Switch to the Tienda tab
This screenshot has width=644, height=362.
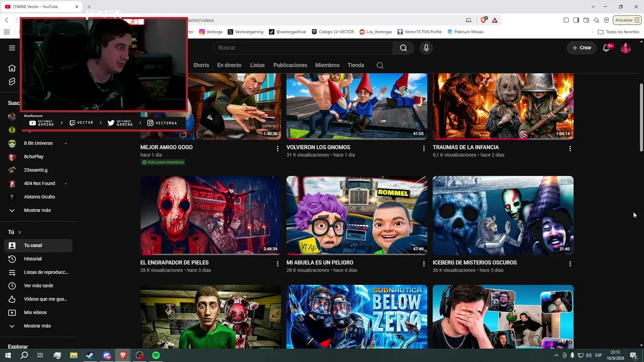coord(356,65)
